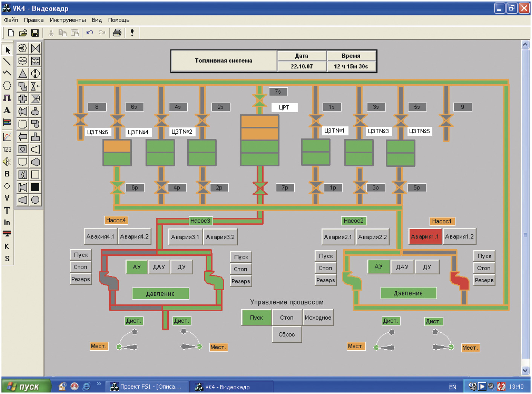532x394 pixels.
Task: Pick the 123 numeric display tool
Action: (x=7, y=149)
